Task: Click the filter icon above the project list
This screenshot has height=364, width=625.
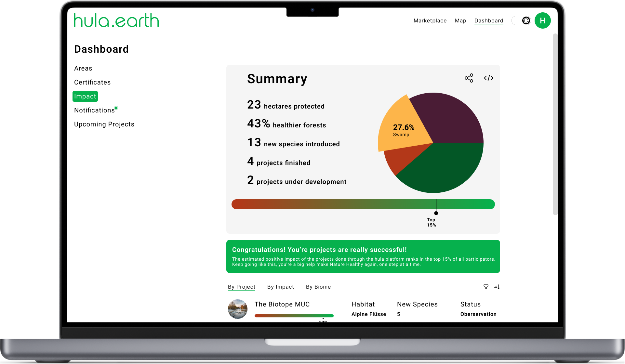Action: [x=486, y=287]
